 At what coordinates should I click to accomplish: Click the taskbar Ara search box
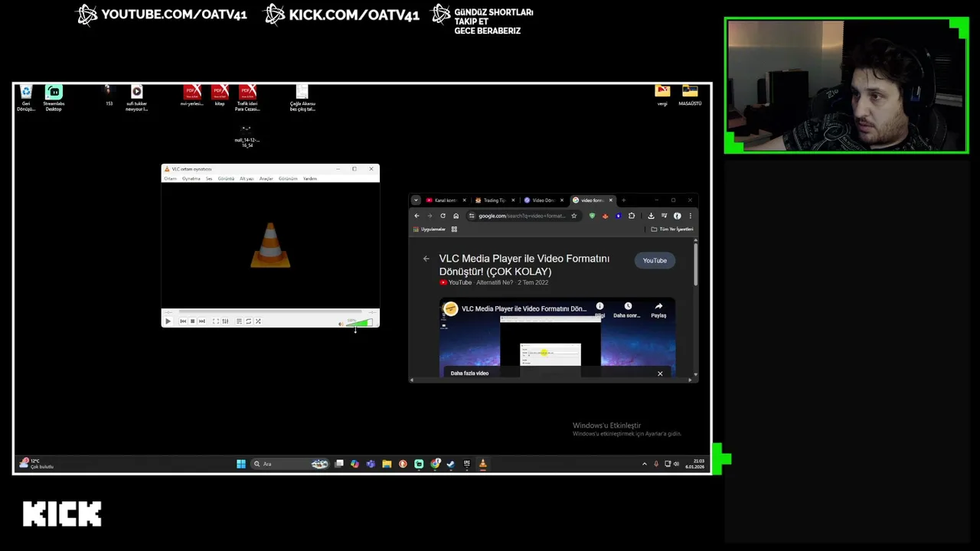290,464
